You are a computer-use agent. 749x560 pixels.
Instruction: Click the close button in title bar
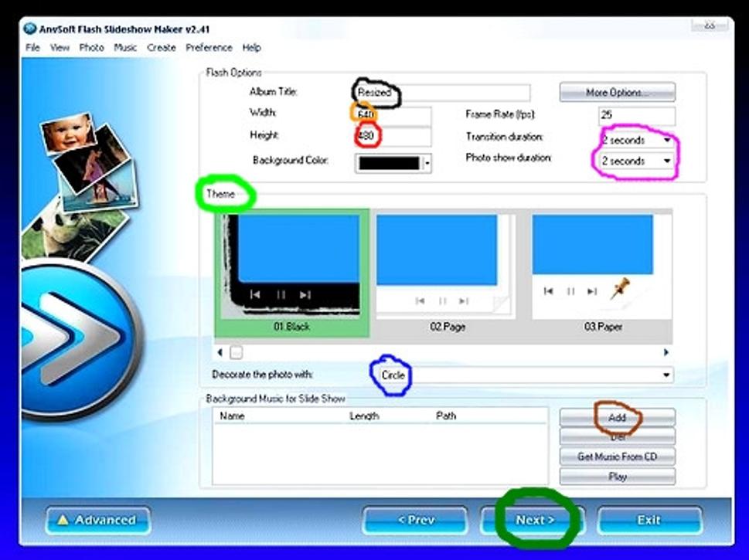click(710, 25)
